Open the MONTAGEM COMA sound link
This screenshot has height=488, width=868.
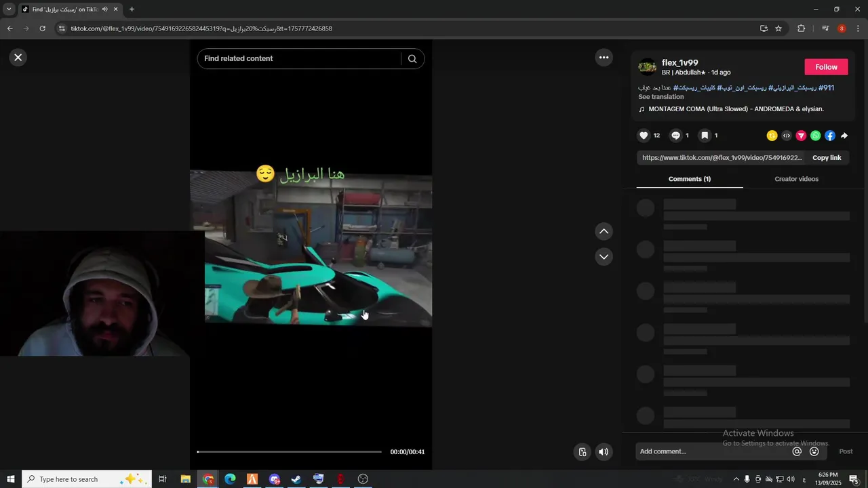click(736, 109)
